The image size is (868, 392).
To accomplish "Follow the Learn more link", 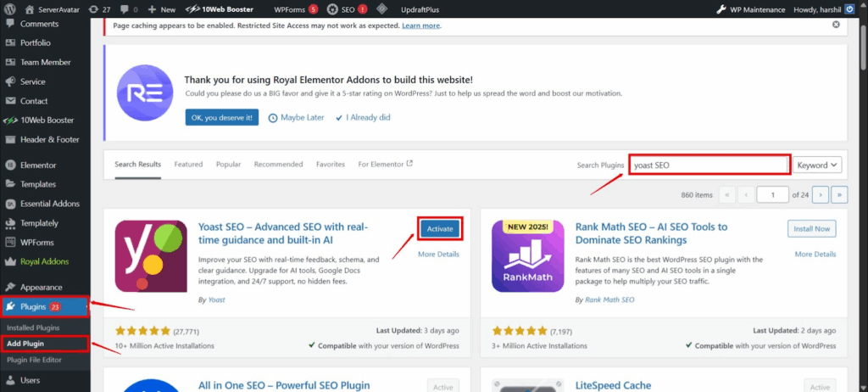I will tap(420, 25).
